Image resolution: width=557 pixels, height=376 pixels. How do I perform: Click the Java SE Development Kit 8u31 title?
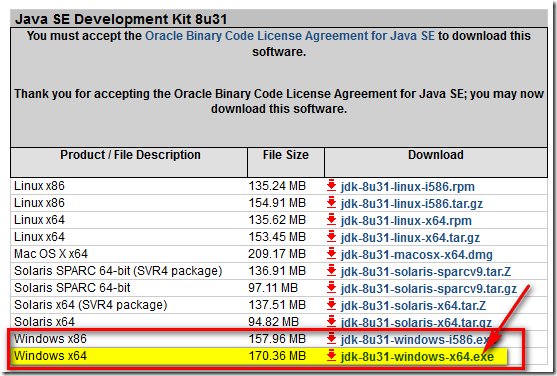pos(121,19)
